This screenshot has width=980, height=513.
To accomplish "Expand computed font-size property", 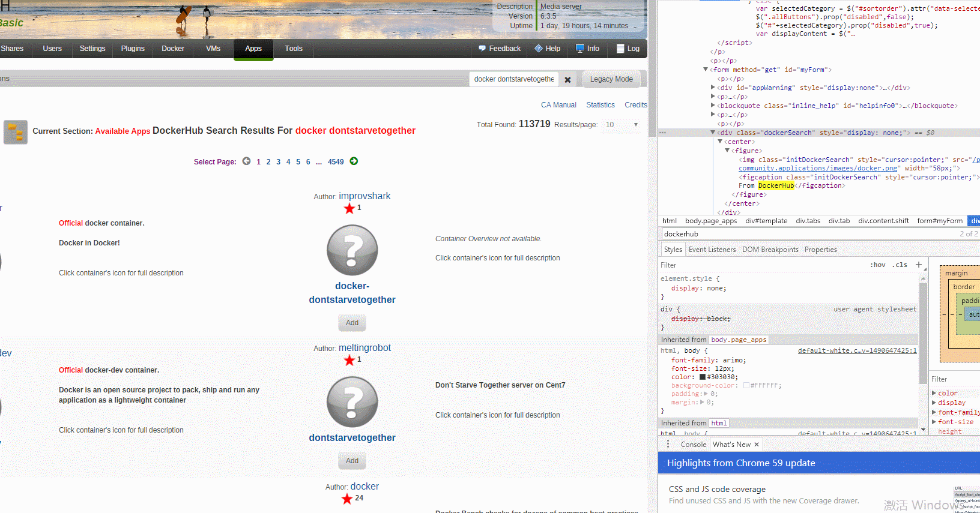I will (x=934, y=422).
